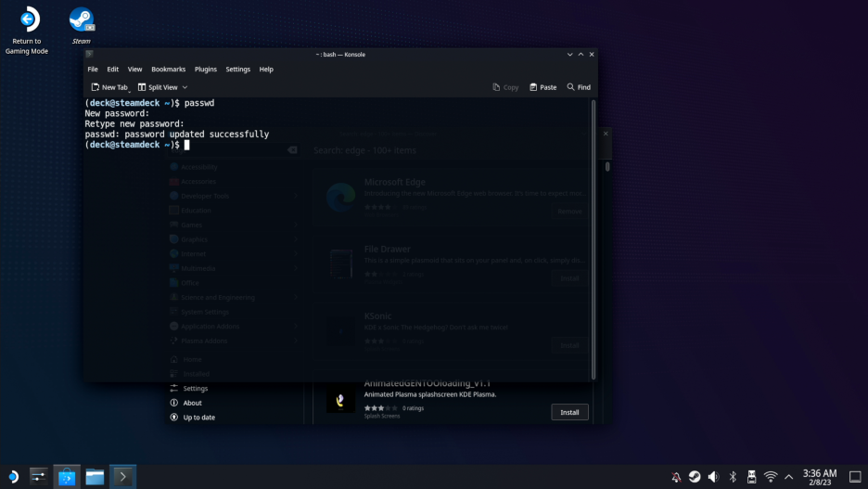Image resolution: width=868 pixels, height=489 pixels.
Task: Show hidden system tray icons
Action: click(x=789, y=477)
